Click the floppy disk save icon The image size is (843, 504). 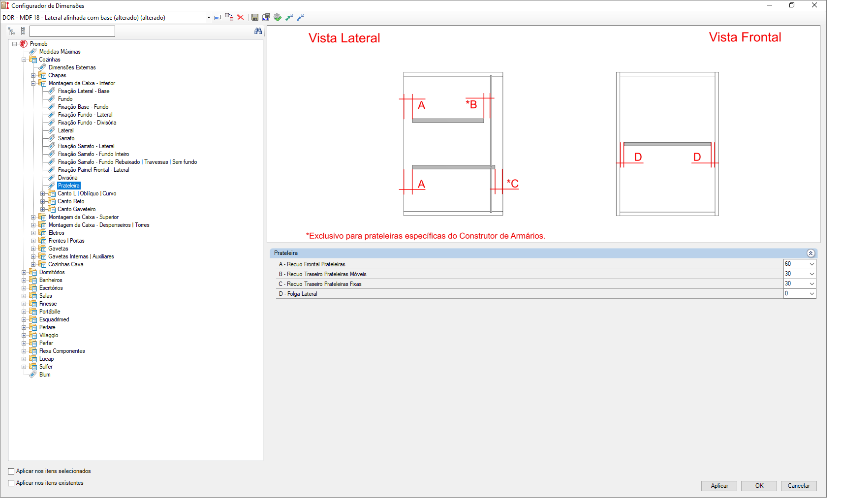255,17
